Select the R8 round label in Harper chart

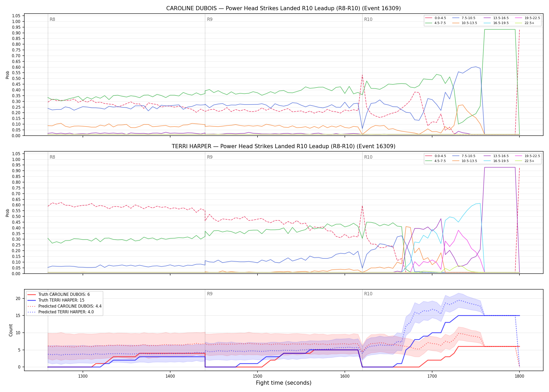point(52,157)
